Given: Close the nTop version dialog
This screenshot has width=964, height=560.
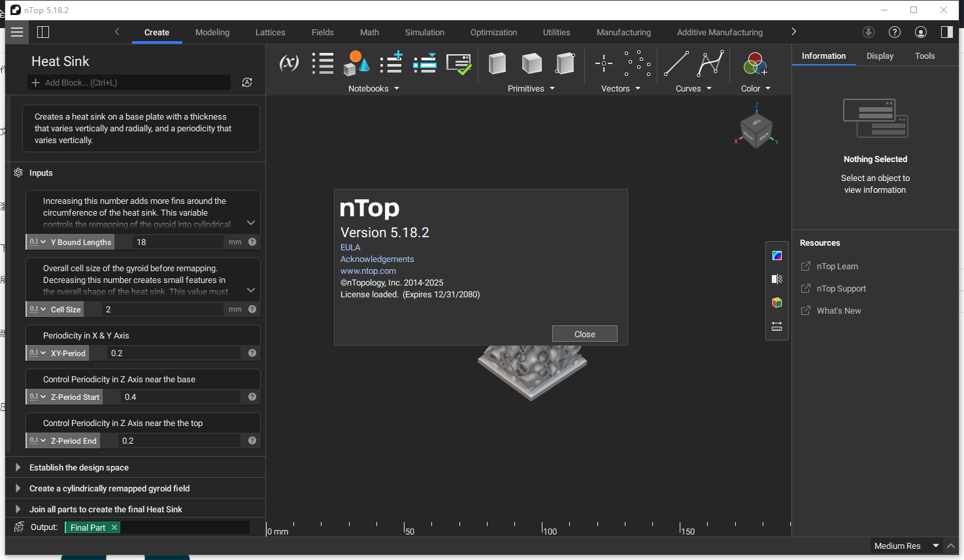Looking at the screenshot, I should [584, 333].
